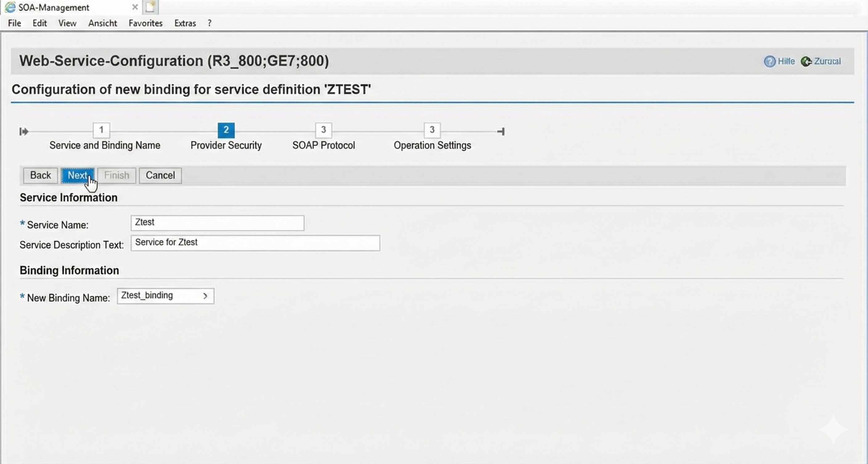This screenshot has height=464, width=868.
Task: Open the Favorites menu
Action: (145, 23)
